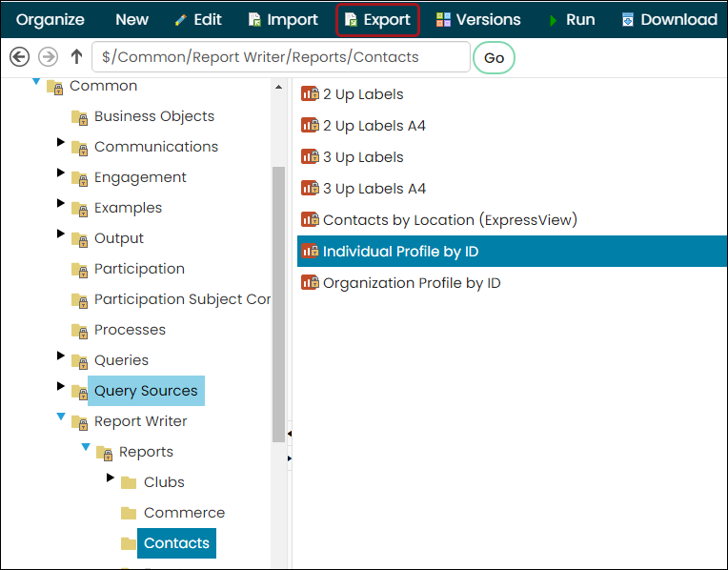
Task: Open the New menu
Action: [131, 19]
